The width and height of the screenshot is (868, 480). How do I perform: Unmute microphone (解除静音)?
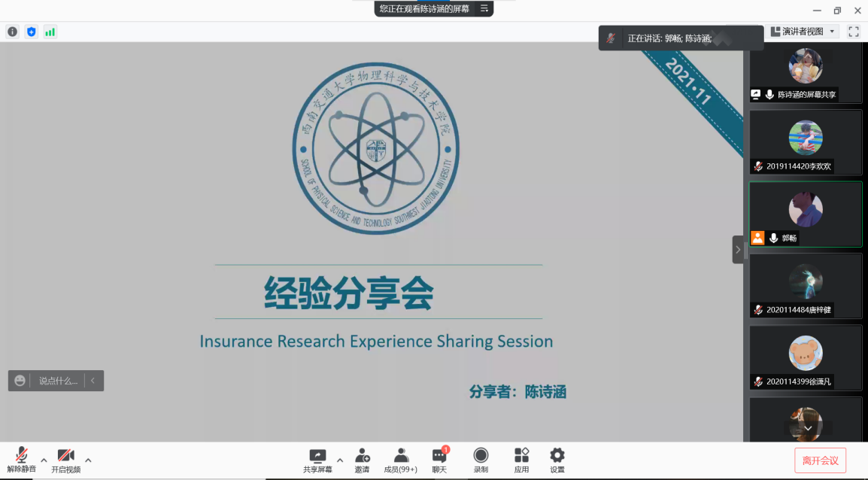click(22, 460)
